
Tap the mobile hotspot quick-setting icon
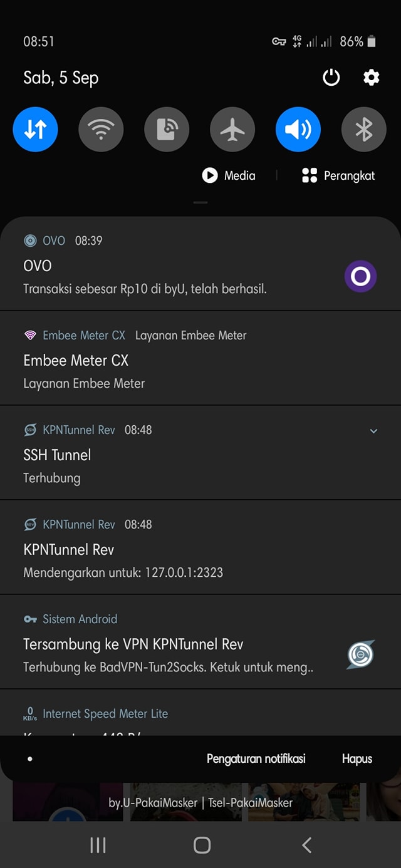click(x=167, y=130)
